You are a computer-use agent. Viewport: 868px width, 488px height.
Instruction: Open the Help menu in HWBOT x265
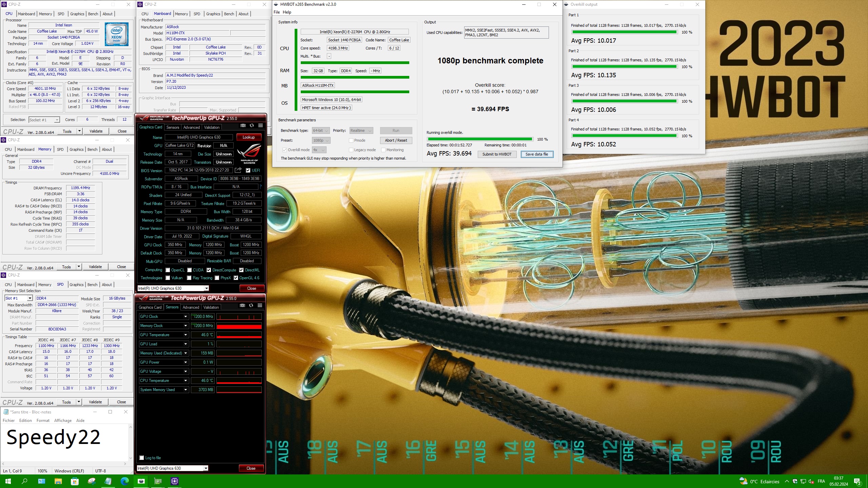coord(287,12)
